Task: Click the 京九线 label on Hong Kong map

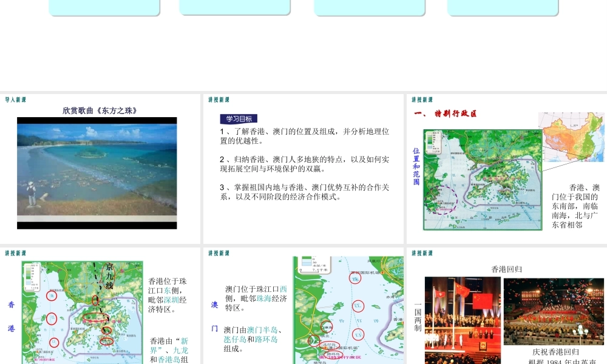Action: click(109, 276)
